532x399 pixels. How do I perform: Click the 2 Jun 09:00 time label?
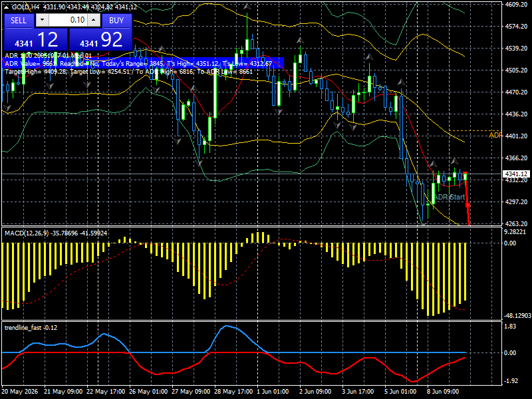tap(315, 392)
